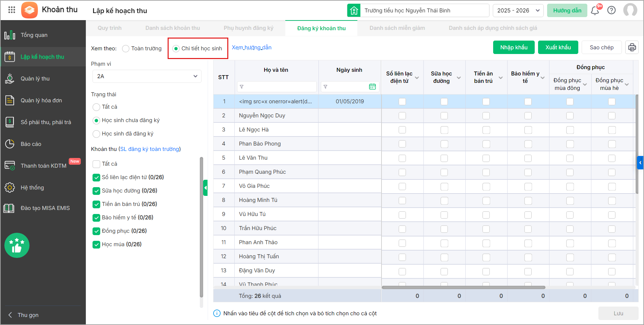Open SL đăng ký toàn trường link
Screen dimensions: 644x325
(150, 149)
